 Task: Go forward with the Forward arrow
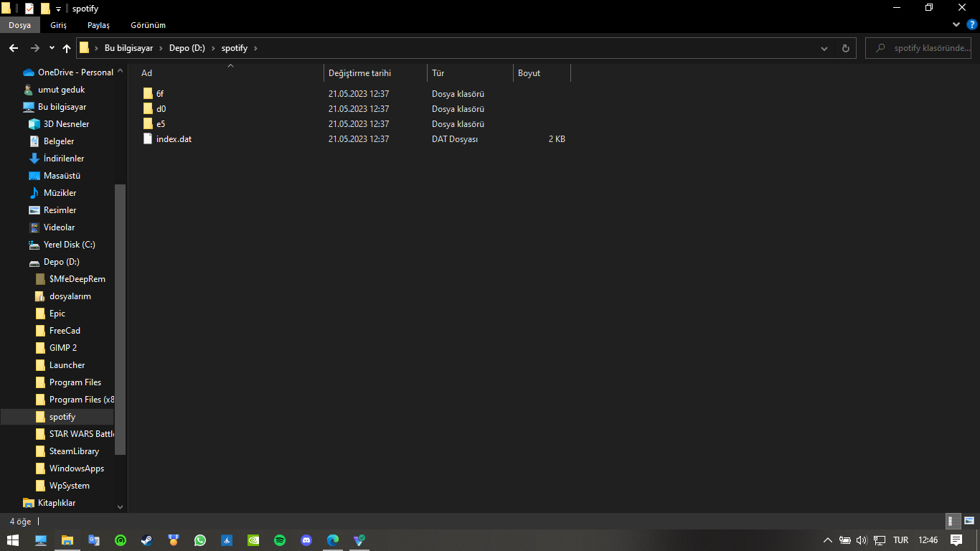34,48
